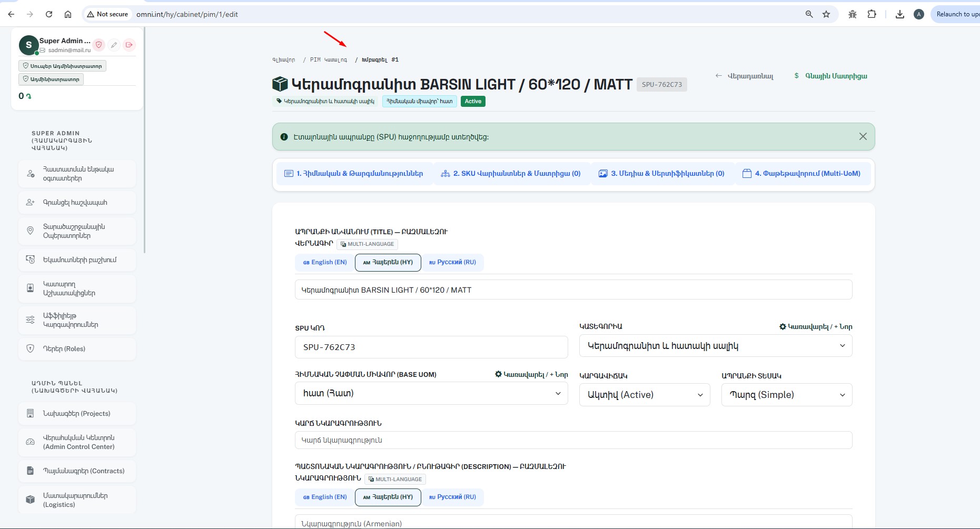980x529 pixels.
Task: Open Գրանցել հաշվապահ in sidebar
Action: click(x=77, y=203)
